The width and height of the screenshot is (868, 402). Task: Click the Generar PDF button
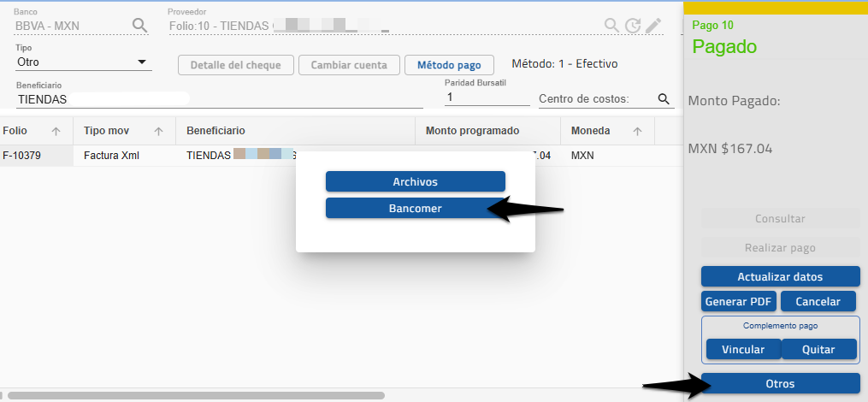click(739, 301)
